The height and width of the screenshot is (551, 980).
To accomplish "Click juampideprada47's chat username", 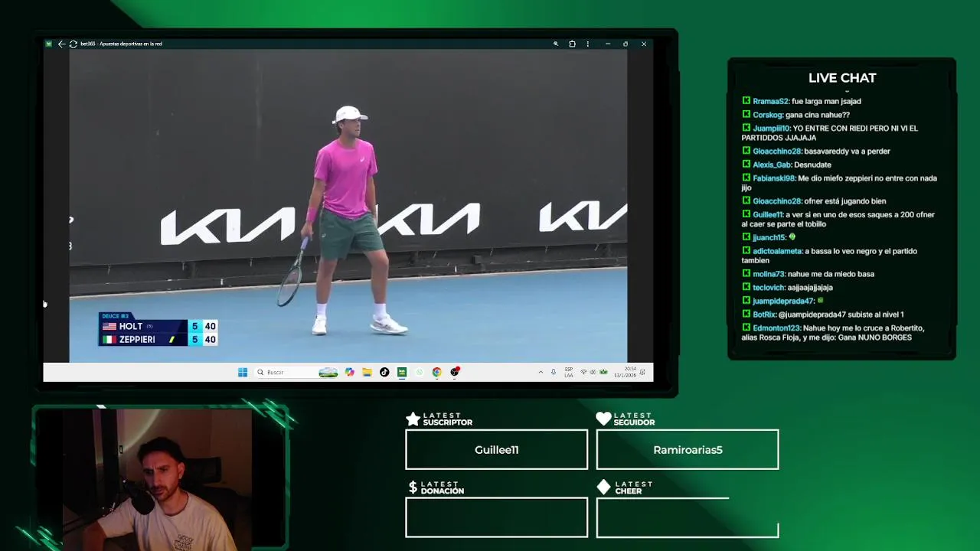I will pyautogui.click(x=783, y=302).
